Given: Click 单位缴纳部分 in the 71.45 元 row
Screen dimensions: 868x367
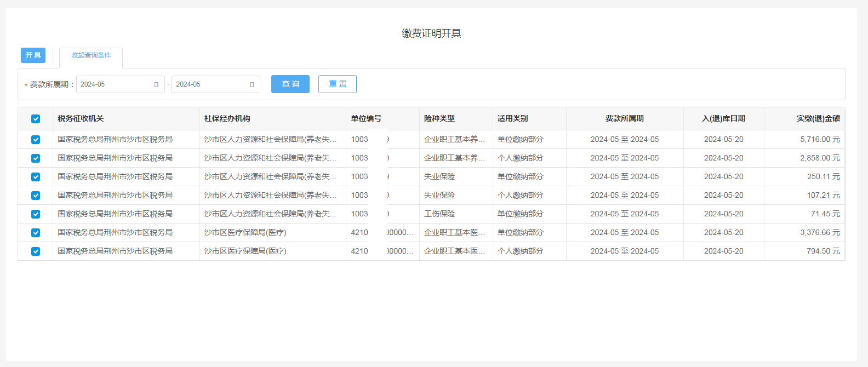Looking at the screenshot, I should coord(521,214).
